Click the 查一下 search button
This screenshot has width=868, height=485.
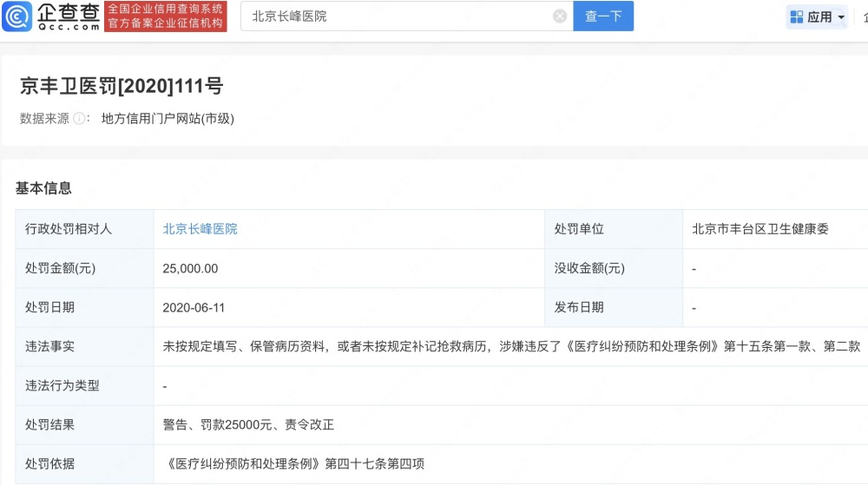[603, 16]
